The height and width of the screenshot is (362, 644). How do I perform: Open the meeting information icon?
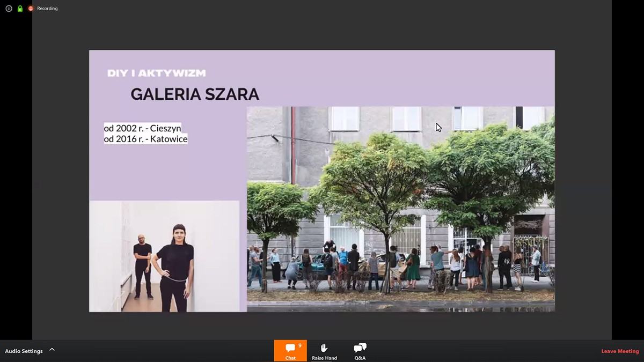pos(9,9)
